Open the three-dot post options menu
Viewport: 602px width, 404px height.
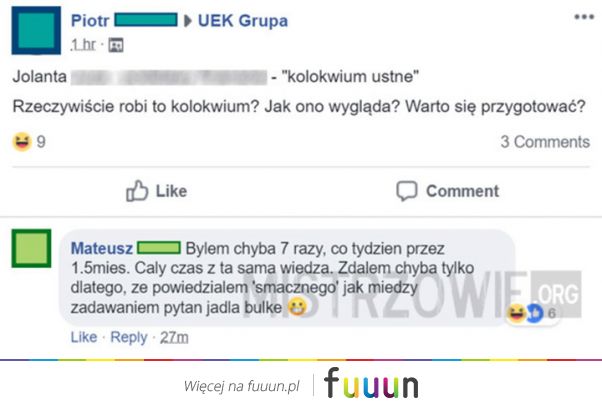584,17
